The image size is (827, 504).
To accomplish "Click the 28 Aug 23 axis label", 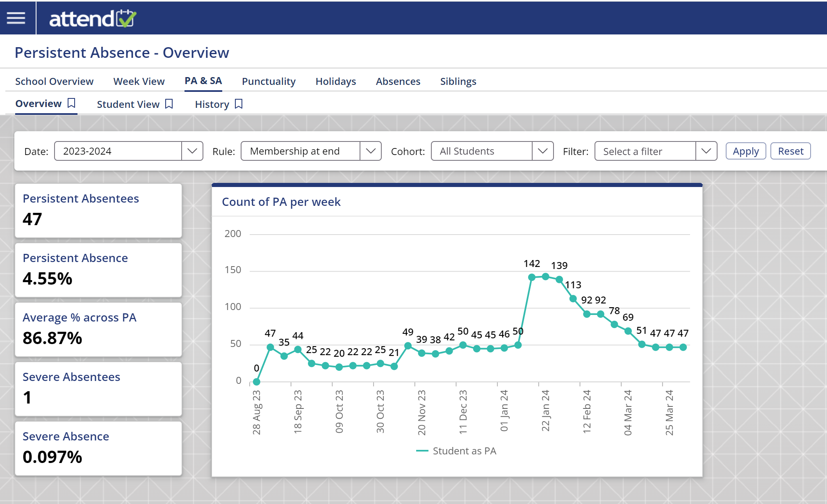I will click(256, 412).
